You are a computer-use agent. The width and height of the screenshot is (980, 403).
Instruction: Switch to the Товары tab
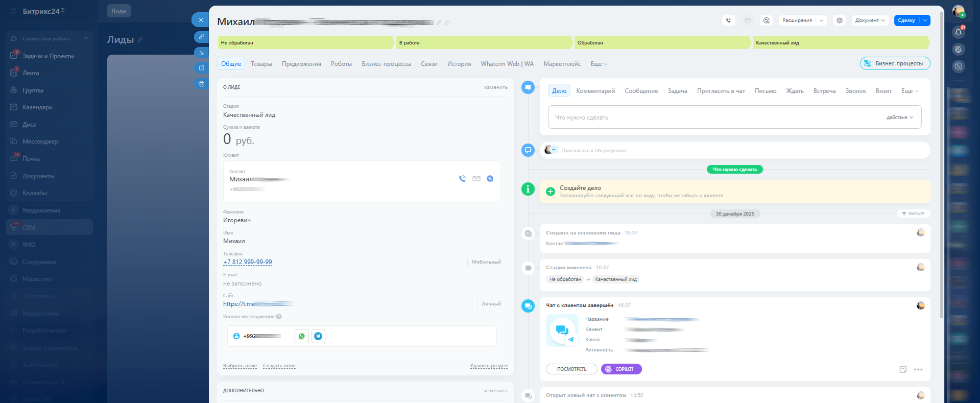click(261, 64)
